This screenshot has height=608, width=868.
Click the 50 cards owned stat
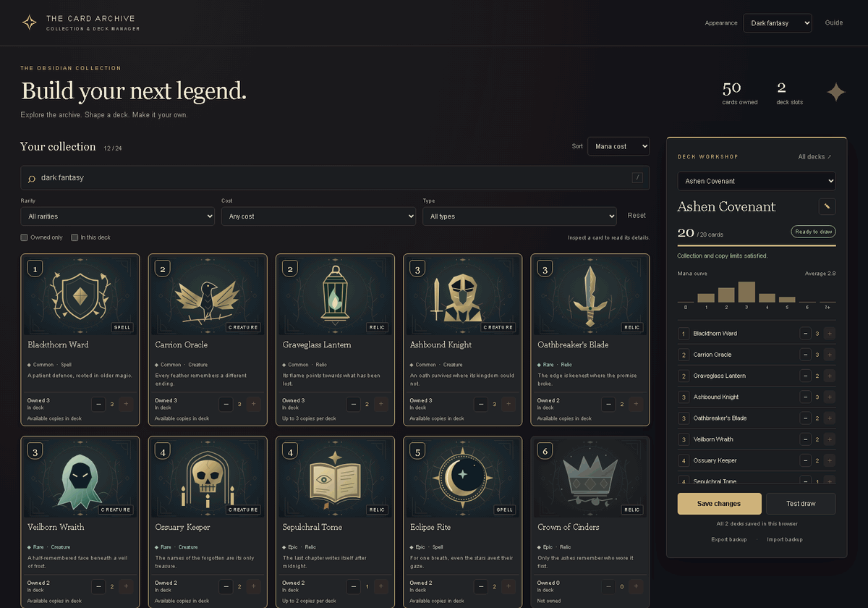point(739,93)
